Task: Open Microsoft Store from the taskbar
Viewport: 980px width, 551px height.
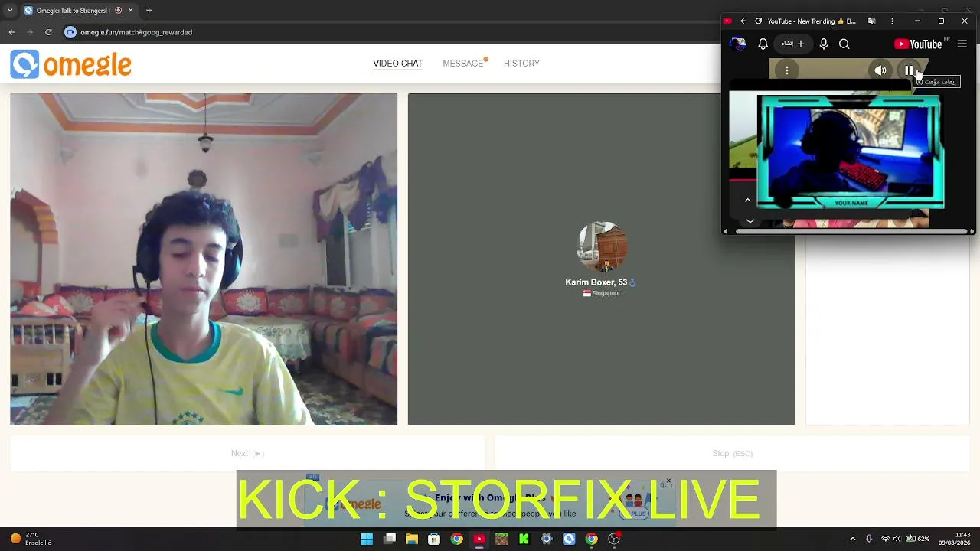Action: 434,540
